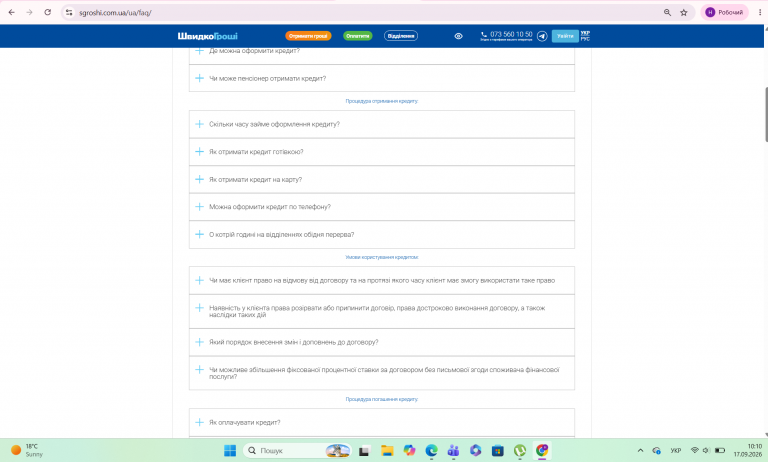Open Windows Start menu
This screenshot has height=462, width=768.
click(230, 450)
